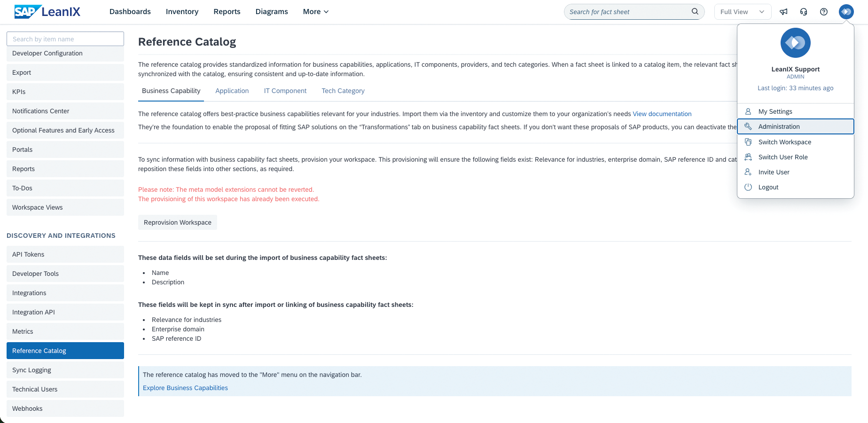The image size is (868, 423).
Task: Open To-Dos in the sidebar
Action: point(65,188)
